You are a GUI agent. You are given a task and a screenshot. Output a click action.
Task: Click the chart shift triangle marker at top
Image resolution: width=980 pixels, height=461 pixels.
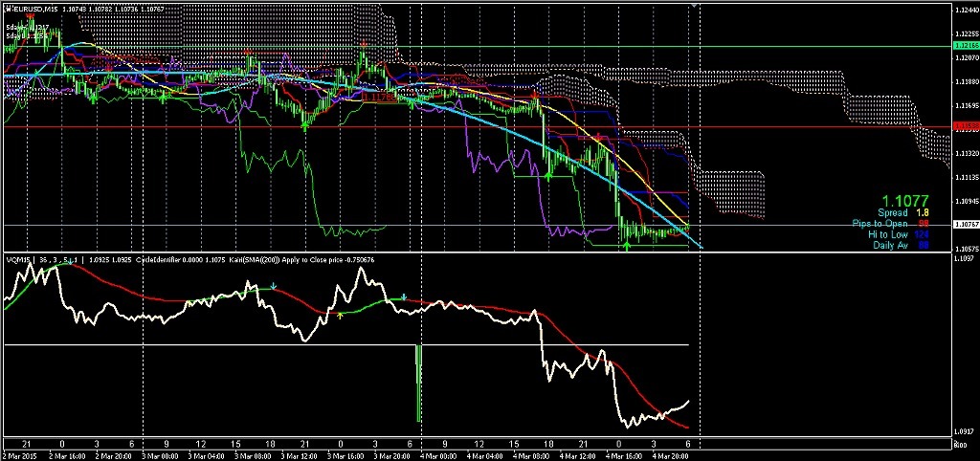pyautogui.click(x=693, y=5)
